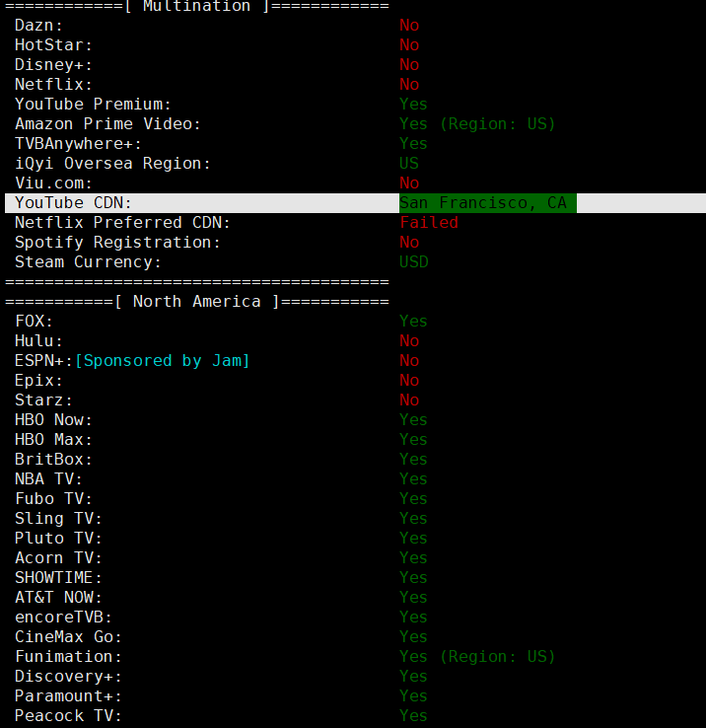Select the "SHOWTIME:" label

click(x=58, y=578)
